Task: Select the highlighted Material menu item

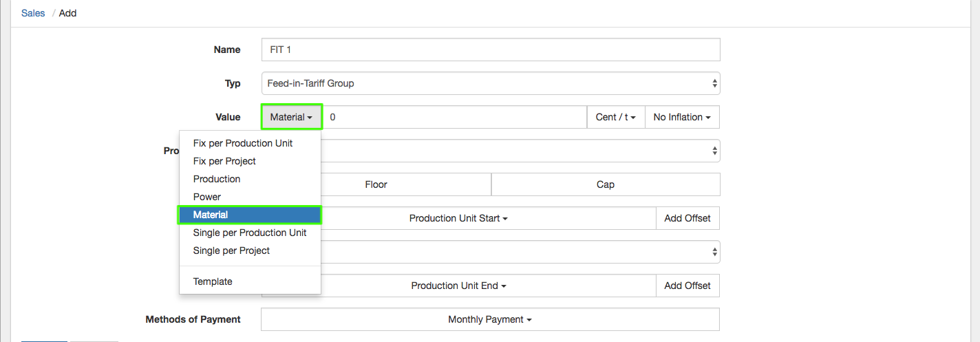Action: click(211, 215)
